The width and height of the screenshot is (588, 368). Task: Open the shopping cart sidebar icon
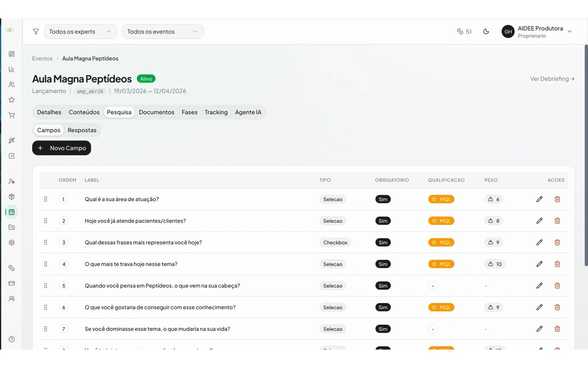pos(12,115)
